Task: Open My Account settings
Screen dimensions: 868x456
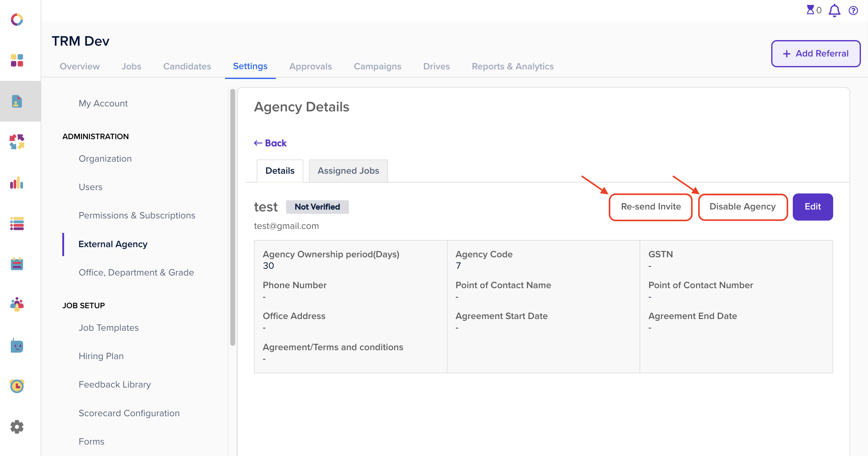Action: pos(103,103)
